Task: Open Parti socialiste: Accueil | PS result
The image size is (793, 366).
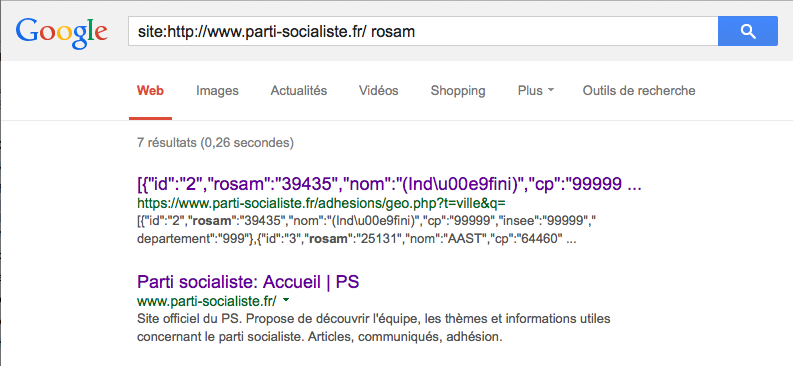Action: point(248,282)
